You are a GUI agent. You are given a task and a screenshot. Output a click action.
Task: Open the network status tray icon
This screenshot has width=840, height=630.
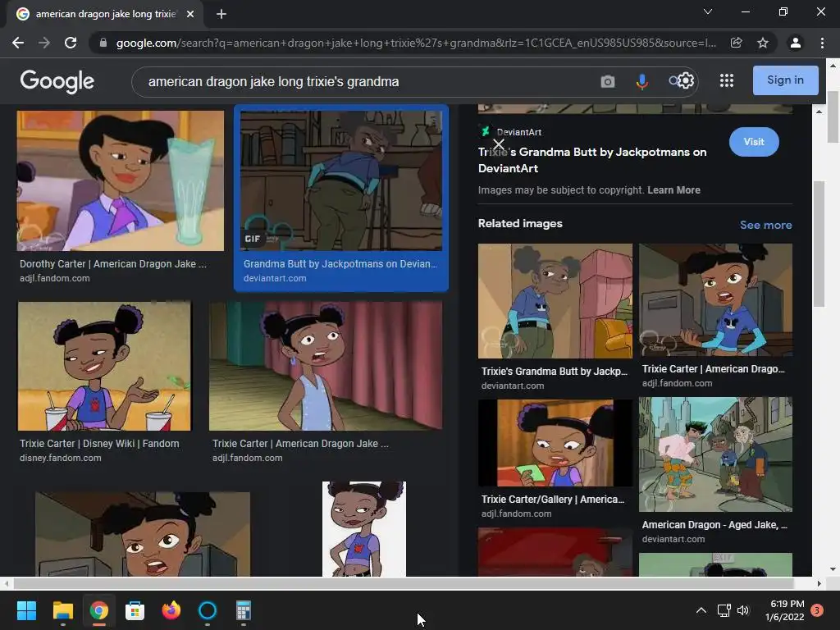(x=724, y=610)
